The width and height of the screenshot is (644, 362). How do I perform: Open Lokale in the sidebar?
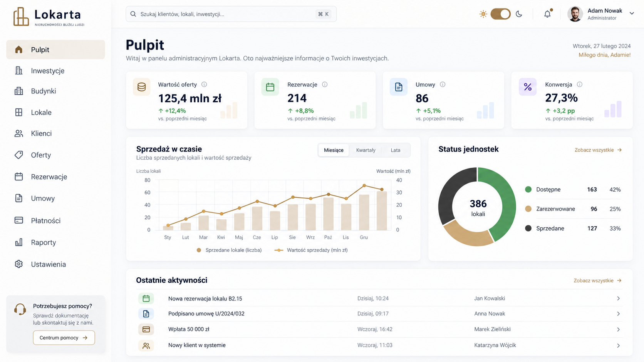(x=55, y=112)
